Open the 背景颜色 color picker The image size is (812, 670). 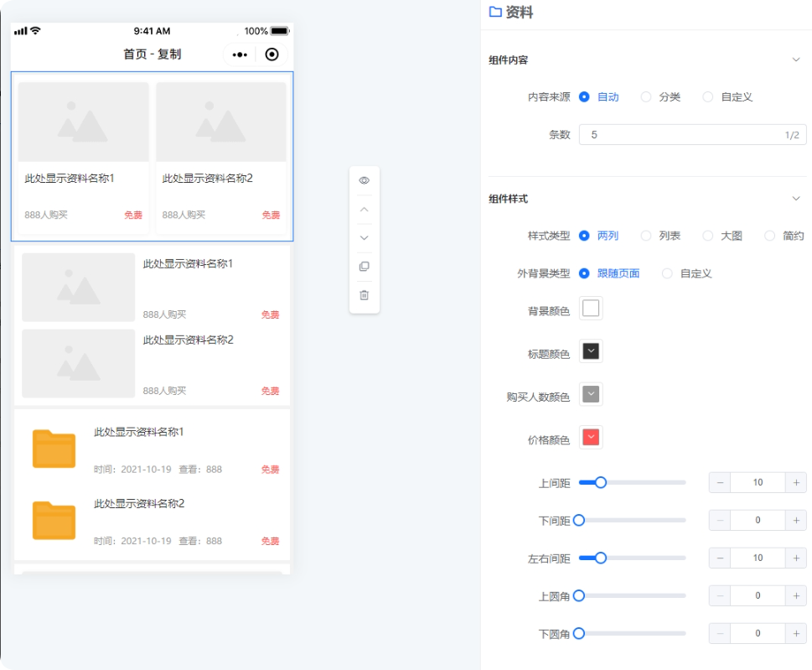[x=591, y=309]
